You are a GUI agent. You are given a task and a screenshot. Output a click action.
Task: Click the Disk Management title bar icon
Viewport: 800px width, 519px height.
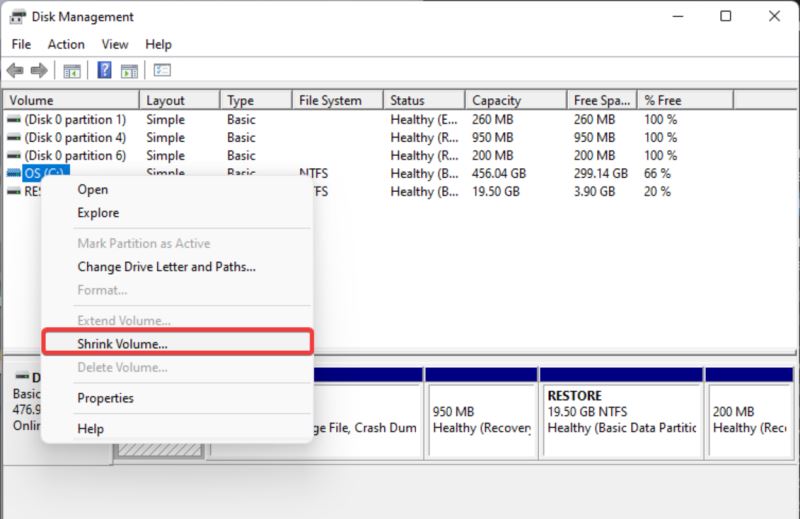pos(18,17)
